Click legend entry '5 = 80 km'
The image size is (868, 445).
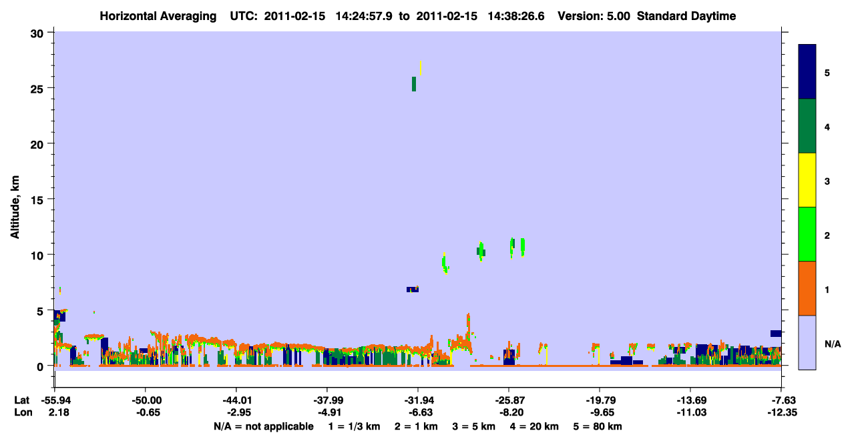(599, 426)
